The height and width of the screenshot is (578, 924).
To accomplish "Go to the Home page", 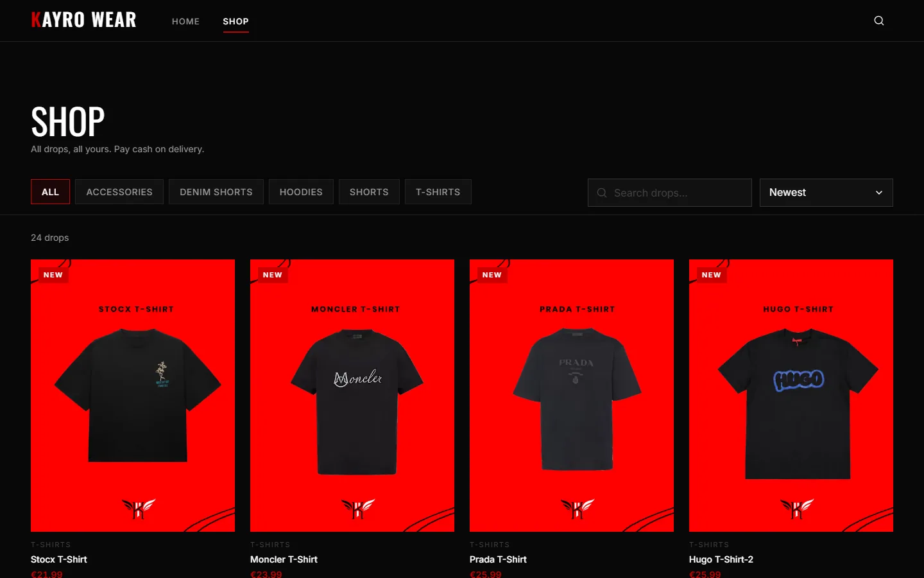I will (x=185, y=21).
